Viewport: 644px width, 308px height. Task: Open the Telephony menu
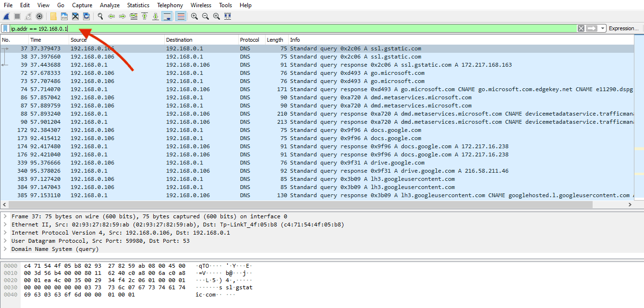(170, 5)
